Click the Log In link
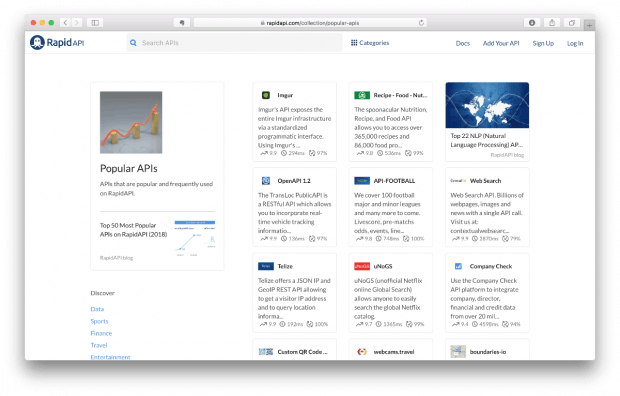620x396 pixels. [575, 43]
